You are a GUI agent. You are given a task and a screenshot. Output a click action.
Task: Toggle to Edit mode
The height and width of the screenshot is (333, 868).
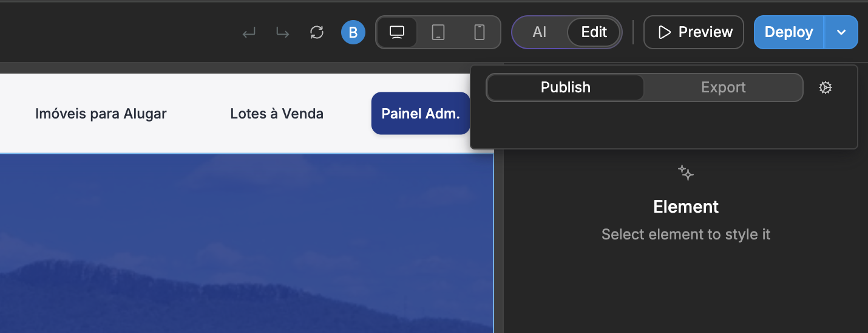click(594, 32)
